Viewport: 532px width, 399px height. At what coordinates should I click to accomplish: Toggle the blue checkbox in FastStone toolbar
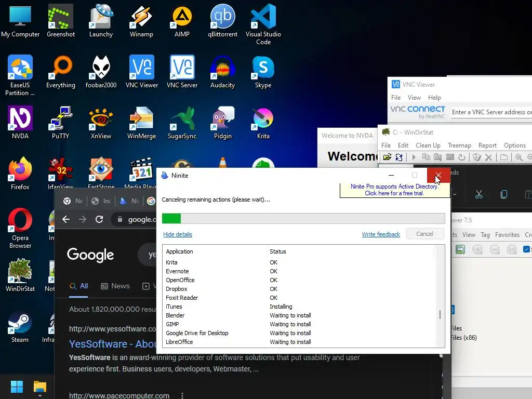526,249
